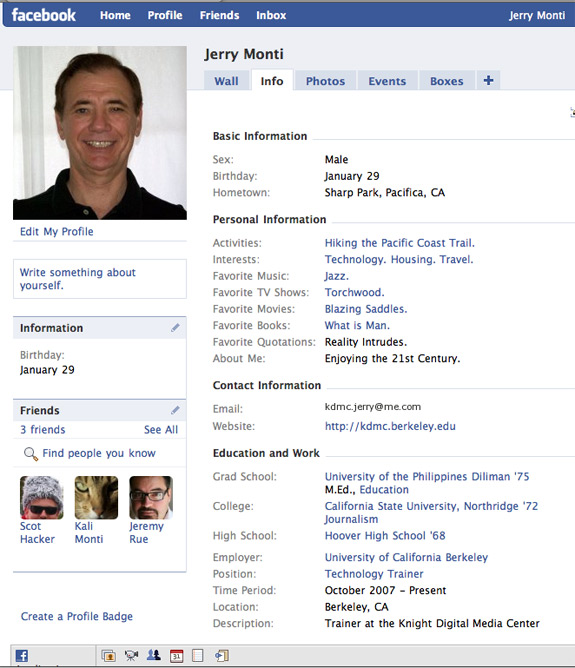The width and height of the screenshot is (575, 668).
Task: Open Inbox in the top navigation
Action: tap(271, 15)
